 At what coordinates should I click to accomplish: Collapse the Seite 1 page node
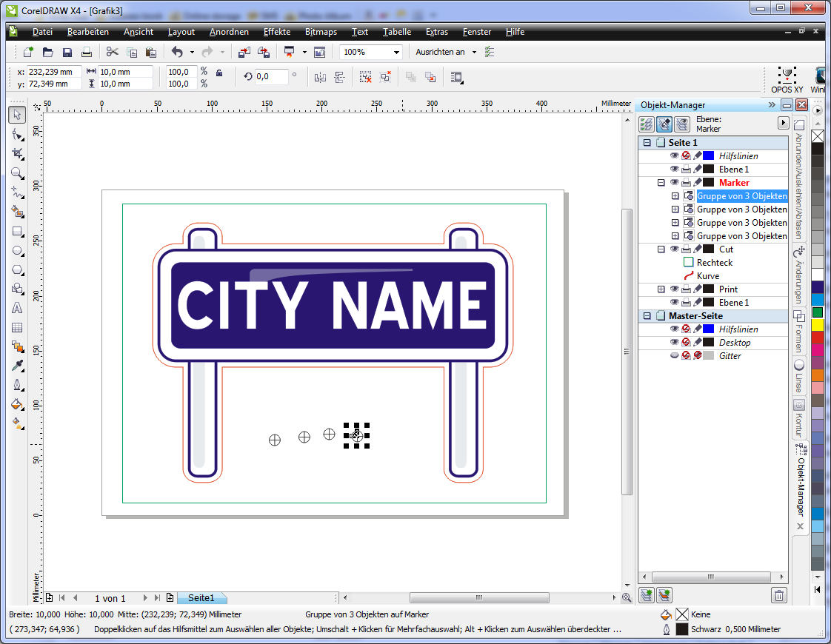tap(647, 143)
